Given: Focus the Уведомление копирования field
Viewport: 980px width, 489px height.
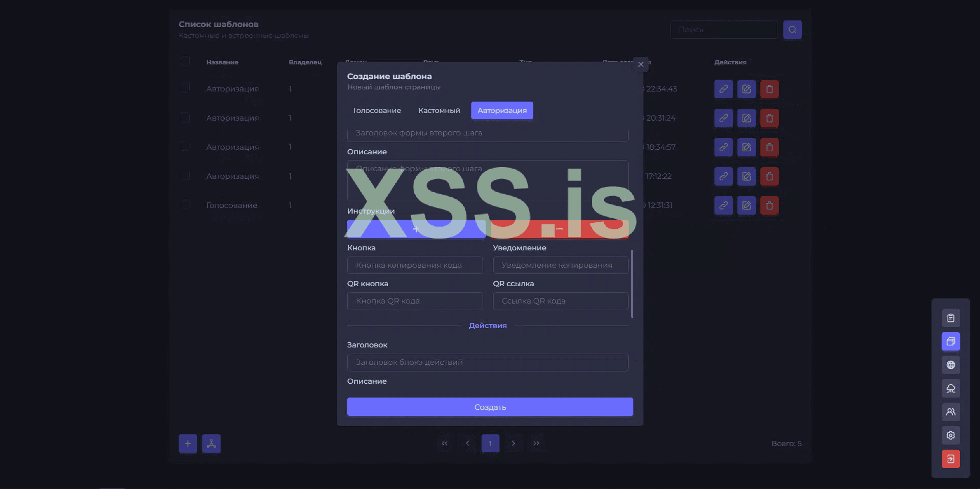Looking at the screenshot, I should 561,265.
